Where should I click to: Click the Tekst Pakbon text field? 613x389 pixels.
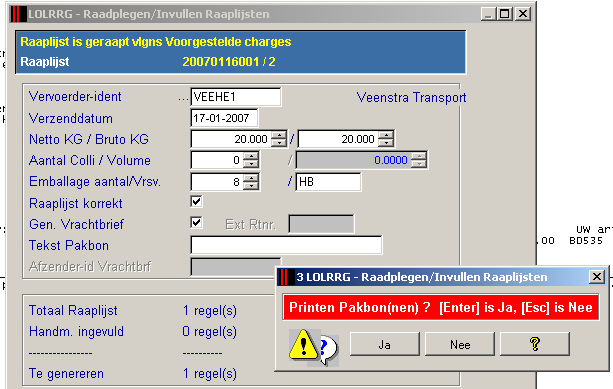[x=286, y=245]
